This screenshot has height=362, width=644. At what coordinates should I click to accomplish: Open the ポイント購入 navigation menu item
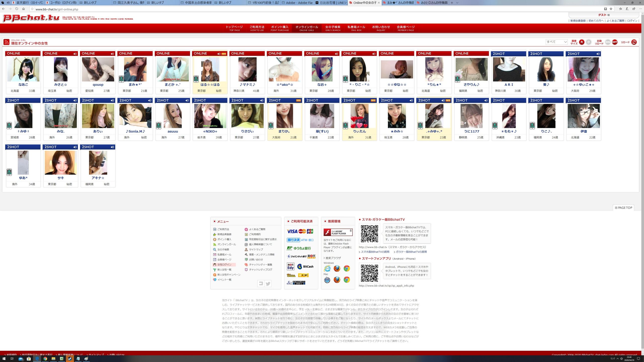pyautogui.click(x=279, y=28)
